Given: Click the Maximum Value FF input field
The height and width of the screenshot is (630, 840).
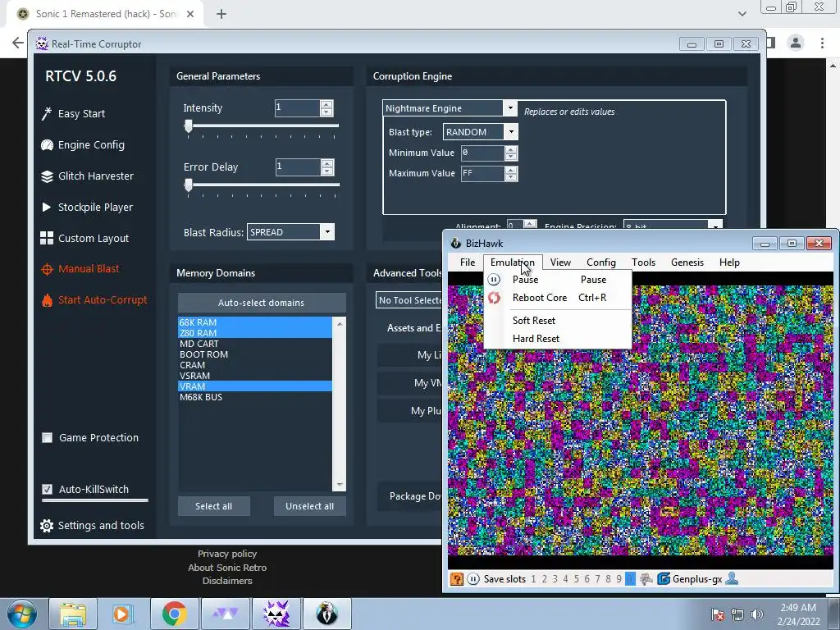Looking at the screenshot, I should (x=482, y=174).
